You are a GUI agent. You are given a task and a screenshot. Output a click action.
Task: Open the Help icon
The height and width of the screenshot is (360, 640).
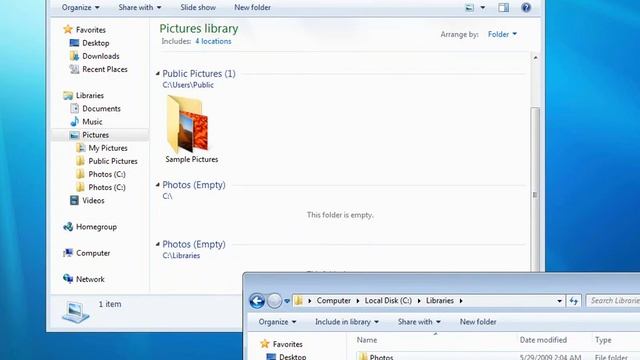click(x=526, y=7)
